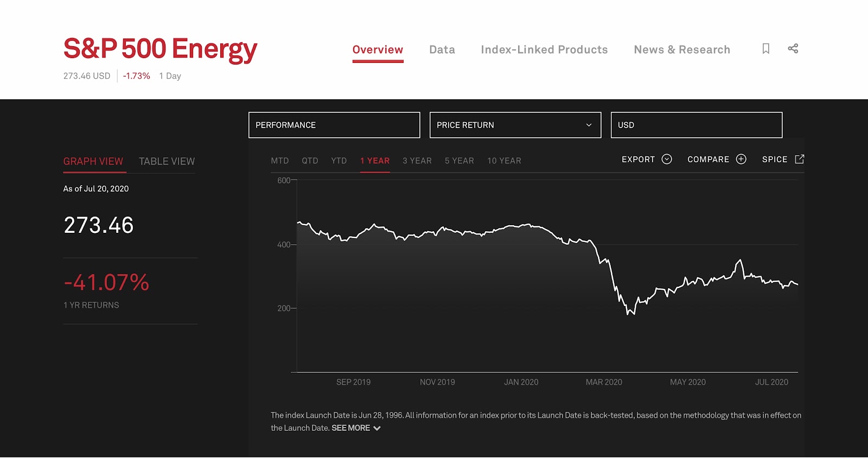Click the 600 y-axis label
This screenshot has width=868, height=458.
pyautogui.click(x=284, y=181)
